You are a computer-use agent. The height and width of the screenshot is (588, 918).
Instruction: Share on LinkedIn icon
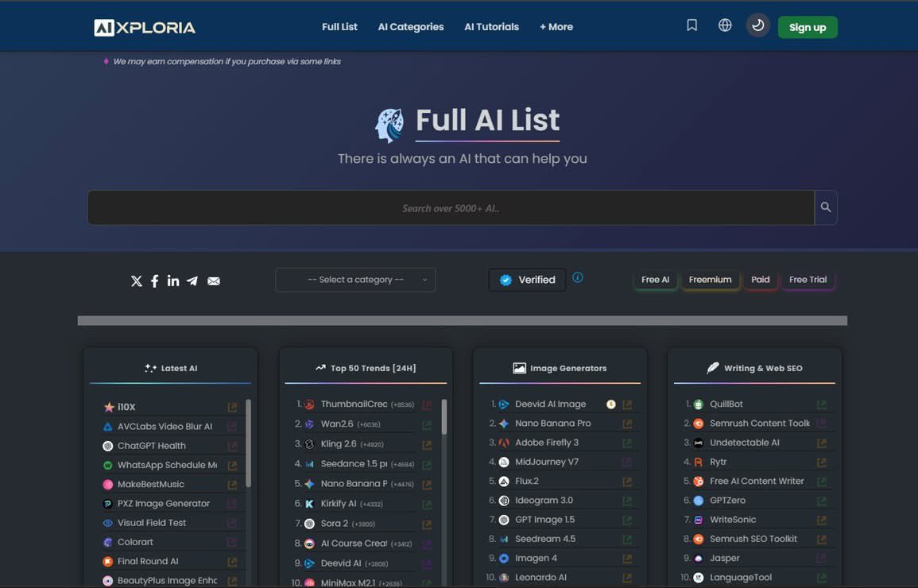pos(173,280)
